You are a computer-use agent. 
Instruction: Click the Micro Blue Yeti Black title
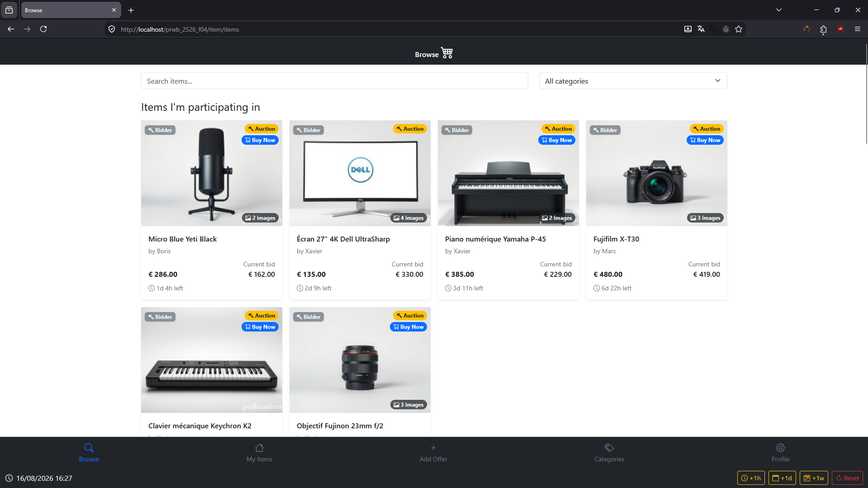(x=182, y=239)
